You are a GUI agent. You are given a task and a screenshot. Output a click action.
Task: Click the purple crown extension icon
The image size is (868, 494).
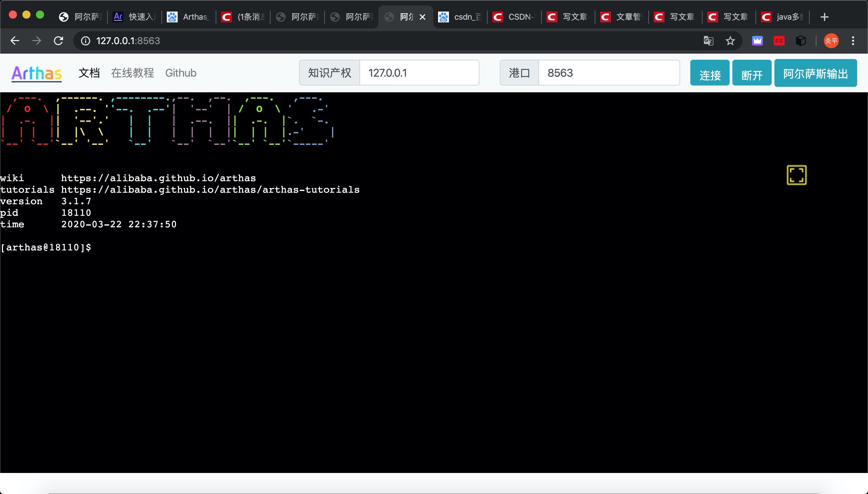tap(757, 41)
